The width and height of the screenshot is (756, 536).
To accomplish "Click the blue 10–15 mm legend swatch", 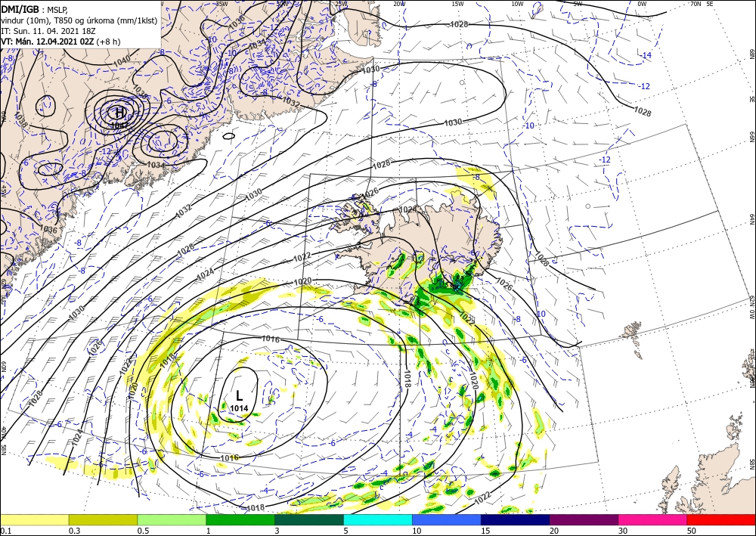I will (x=447, y=519).
